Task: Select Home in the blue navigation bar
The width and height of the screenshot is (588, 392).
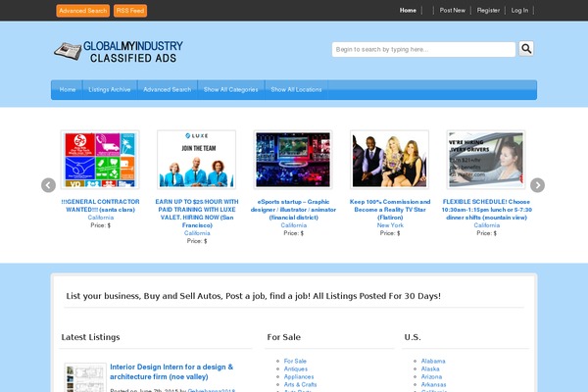Action: [67, 89]
